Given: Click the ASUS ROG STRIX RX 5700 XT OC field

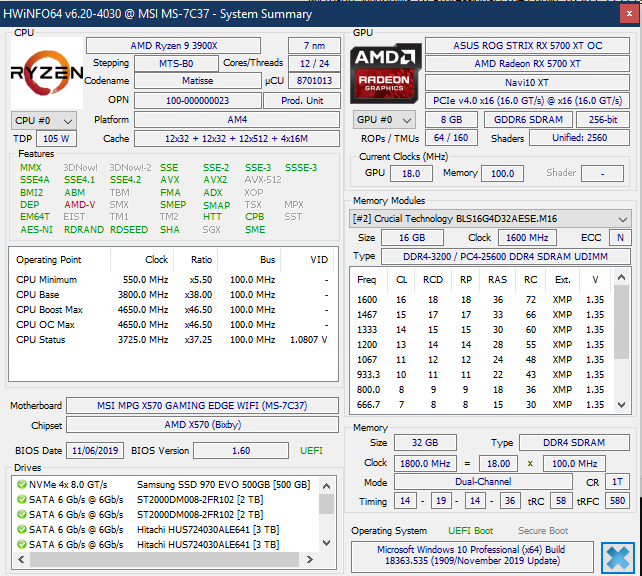Looking at the screenshot, I should click(527, 45).
